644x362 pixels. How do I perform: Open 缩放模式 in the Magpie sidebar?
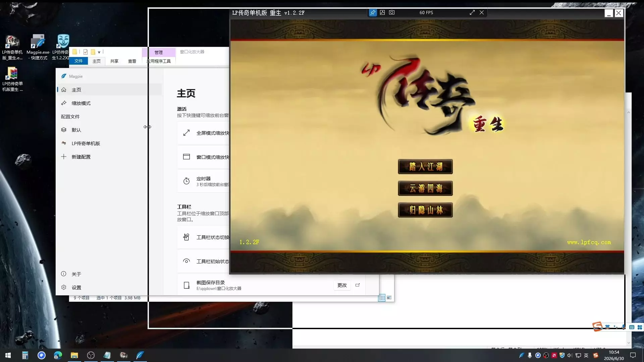coord(109,103)
